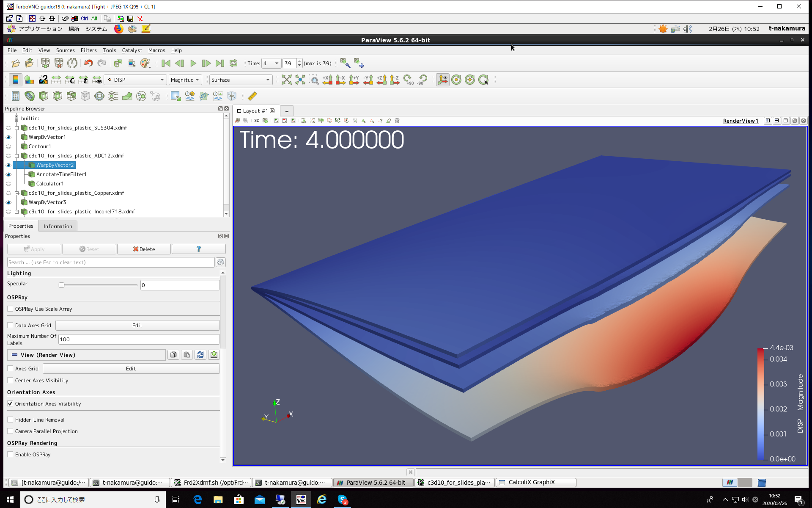Viewport: 812px width, 508px height.
Task: Jump to the first animation frame
Action: click(x=166, y=63)
